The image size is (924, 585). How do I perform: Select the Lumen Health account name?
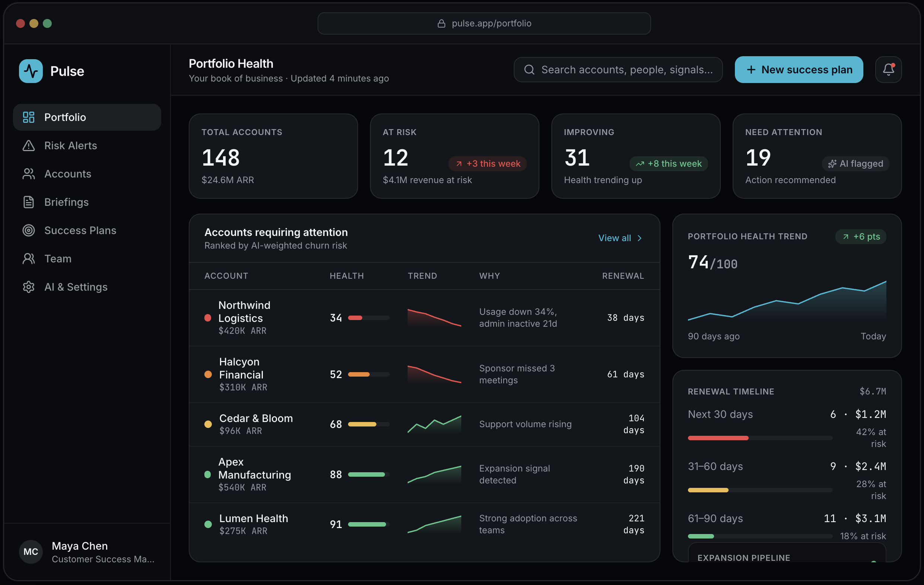click(x=254, y=518)
